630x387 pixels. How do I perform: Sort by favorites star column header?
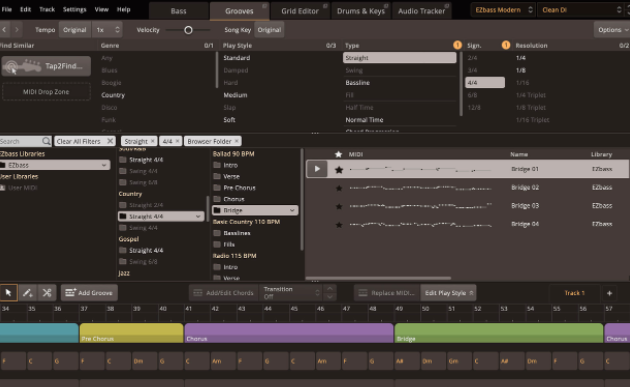[338, 154]
